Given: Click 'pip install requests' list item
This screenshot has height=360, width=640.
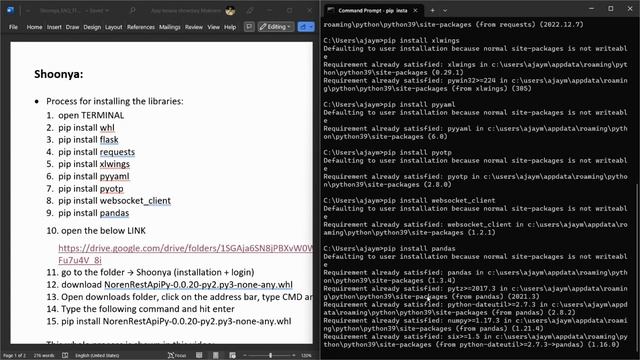Looking at the screenshot, I should coord(96,152).
